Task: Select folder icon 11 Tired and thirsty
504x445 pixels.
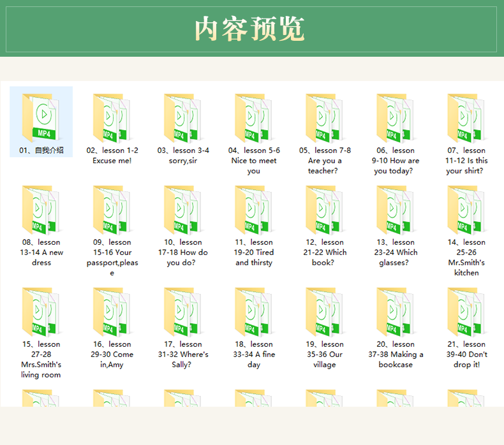Action: pos(254,210)
